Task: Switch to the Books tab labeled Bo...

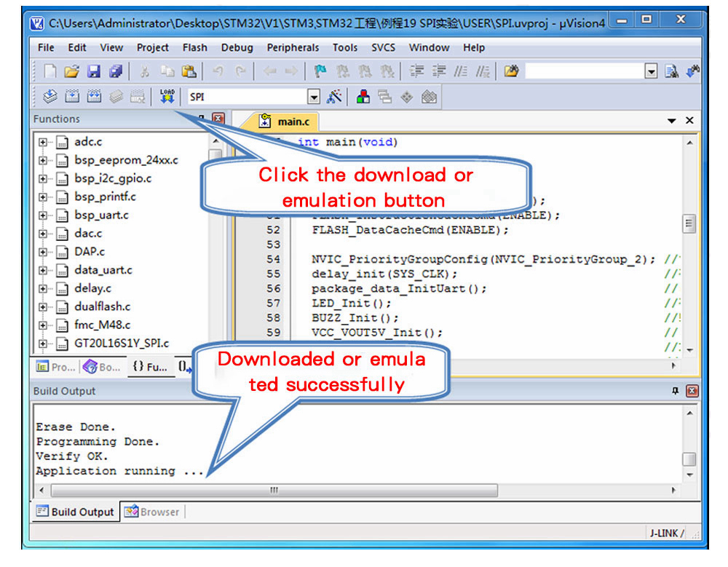Action: 102,367
